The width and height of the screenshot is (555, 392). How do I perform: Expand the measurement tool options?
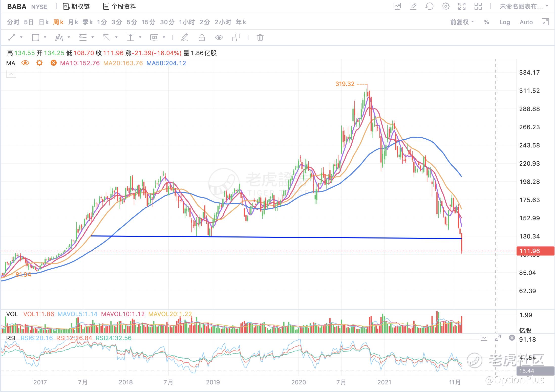point(140,37)
